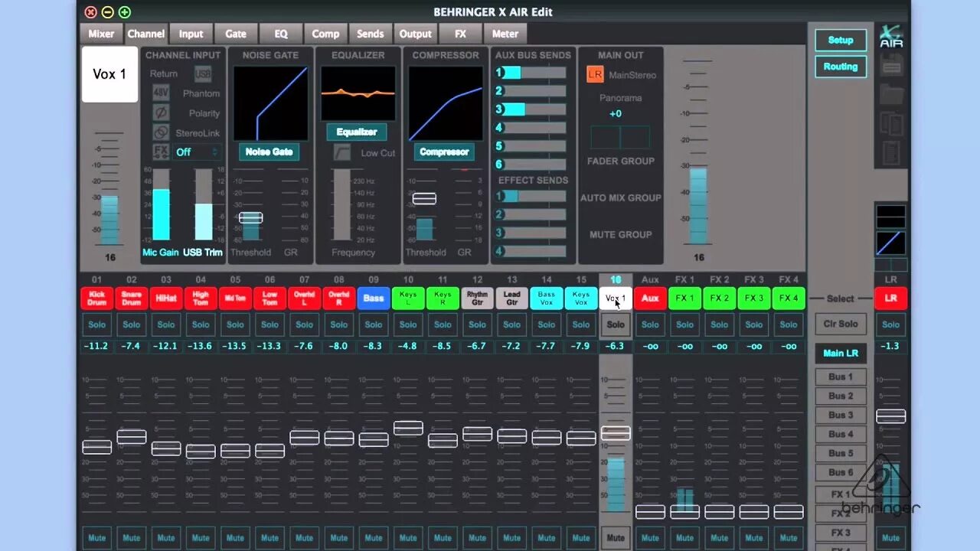Select the red LR main channel label
The image size is (980, 551).
890,298
